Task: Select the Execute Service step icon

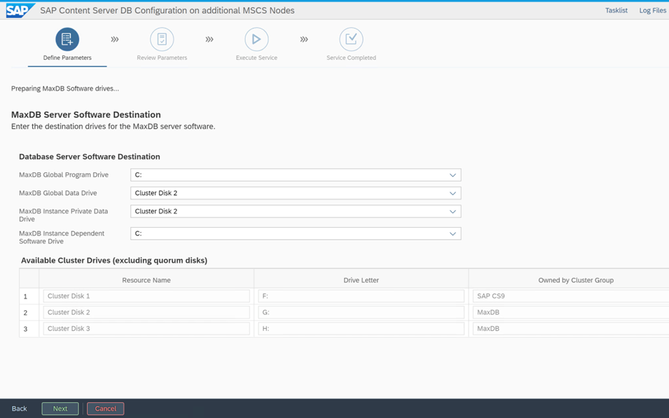Action: click(x=256, y=39)
